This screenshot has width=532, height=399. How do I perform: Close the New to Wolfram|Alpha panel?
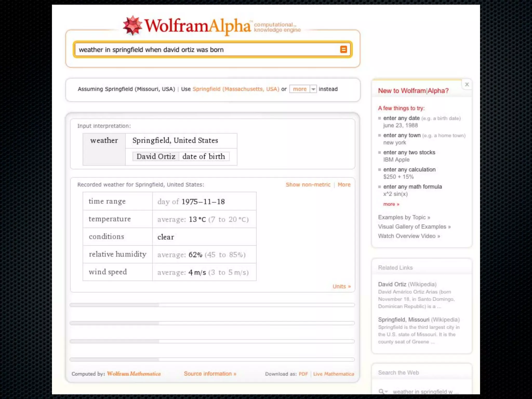[x=467, y=84]
